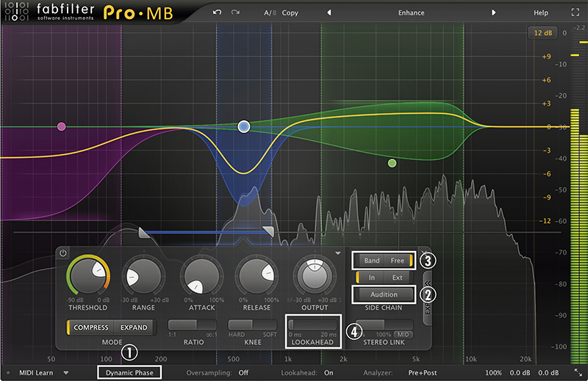588x381 pixels.
Task: Open the Help menu
Action: (x=541, y=12)
